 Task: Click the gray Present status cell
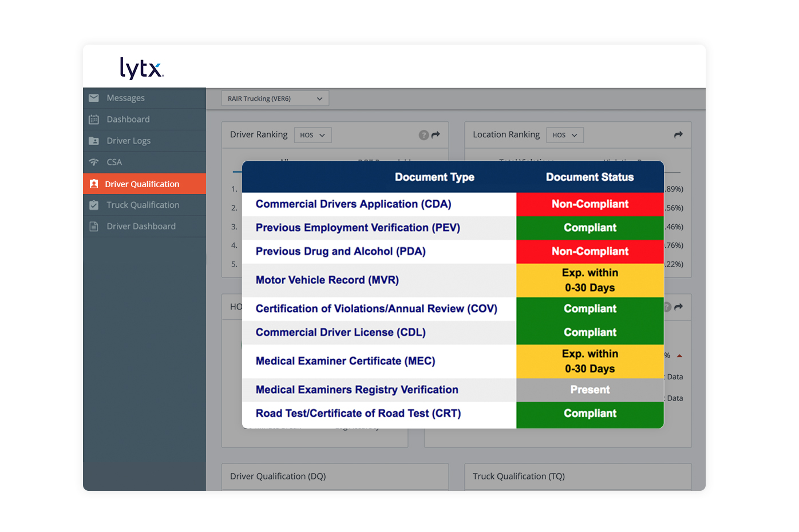click(590, 390)
